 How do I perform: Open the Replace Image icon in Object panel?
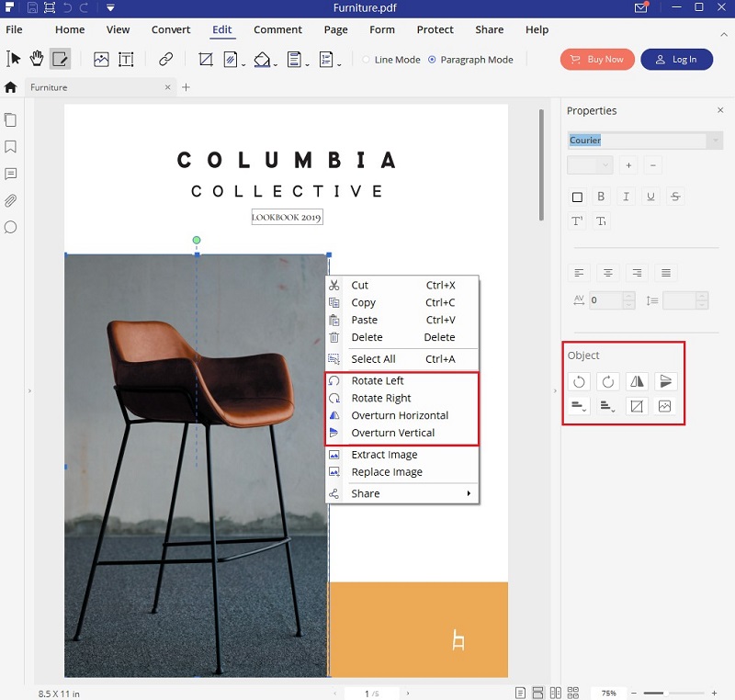coord(664,406)
